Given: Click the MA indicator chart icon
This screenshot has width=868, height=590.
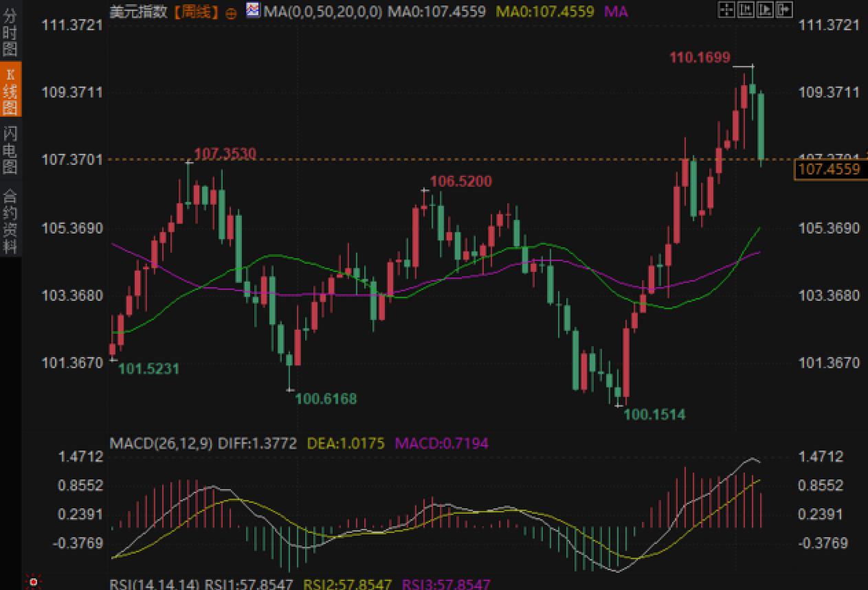Looking at the screenshot, I should (253, 10).
